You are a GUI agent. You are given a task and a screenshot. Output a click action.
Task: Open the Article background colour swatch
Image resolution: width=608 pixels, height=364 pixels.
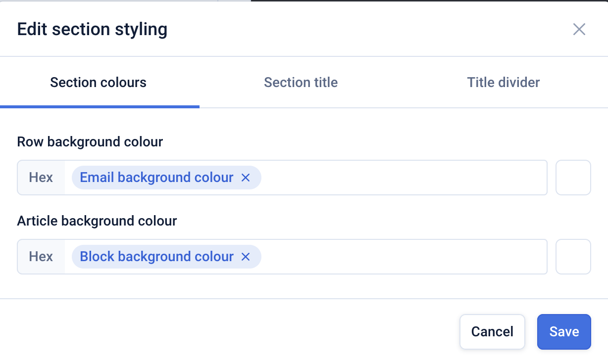[573, 257]
